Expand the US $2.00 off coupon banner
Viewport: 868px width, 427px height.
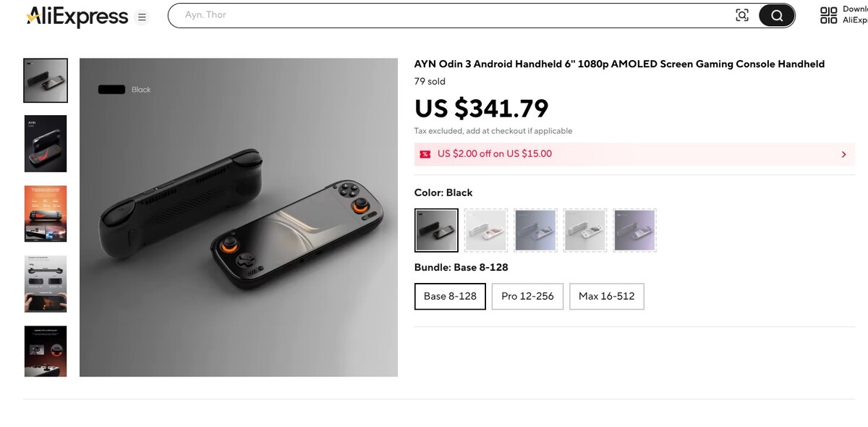[x=843, y=154]
